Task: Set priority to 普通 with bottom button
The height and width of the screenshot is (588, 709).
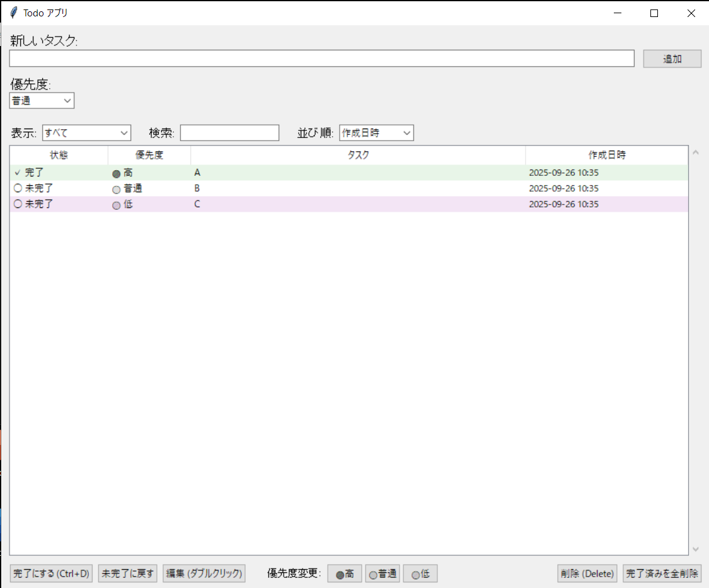Action: click(383, 574)
